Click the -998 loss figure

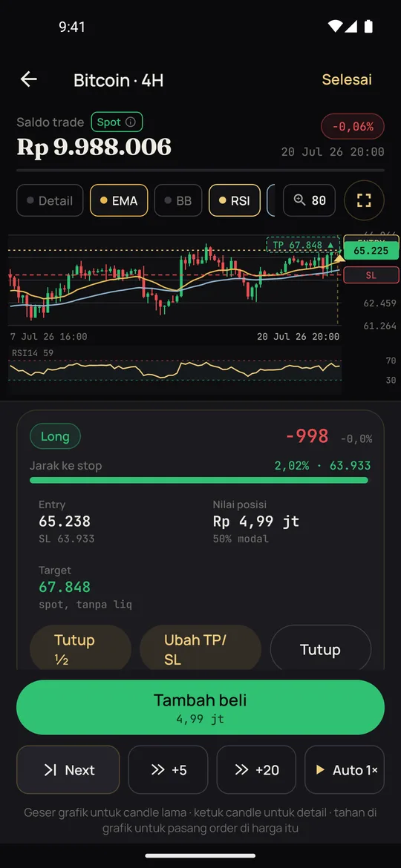[x=307, y=437]
